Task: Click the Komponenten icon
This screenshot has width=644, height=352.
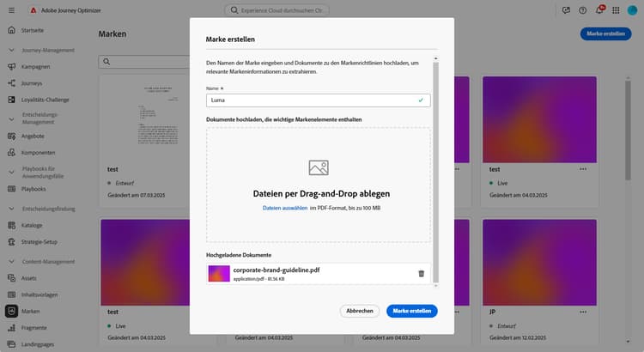Action: [x=11, y=152]
